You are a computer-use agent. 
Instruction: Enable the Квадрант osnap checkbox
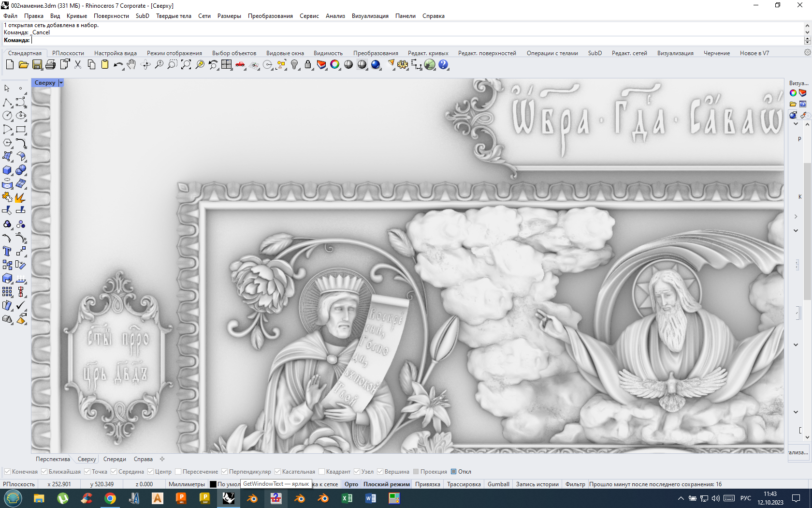pos(321,471)
